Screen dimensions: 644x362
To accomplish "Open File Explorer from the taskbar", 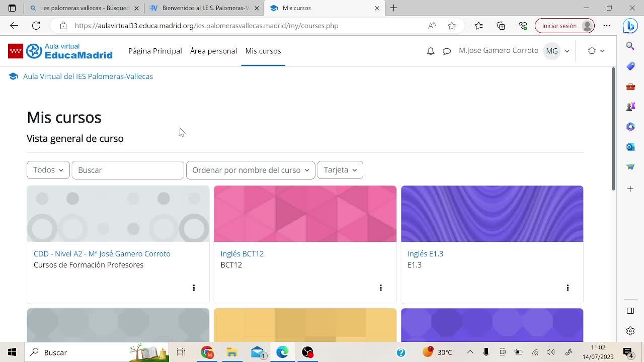I will pos(231,352).
